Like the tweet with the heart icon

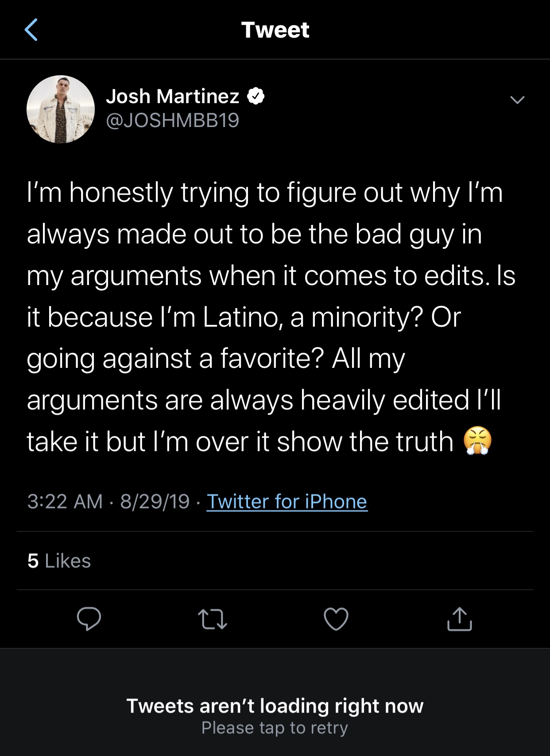[336, 619]
